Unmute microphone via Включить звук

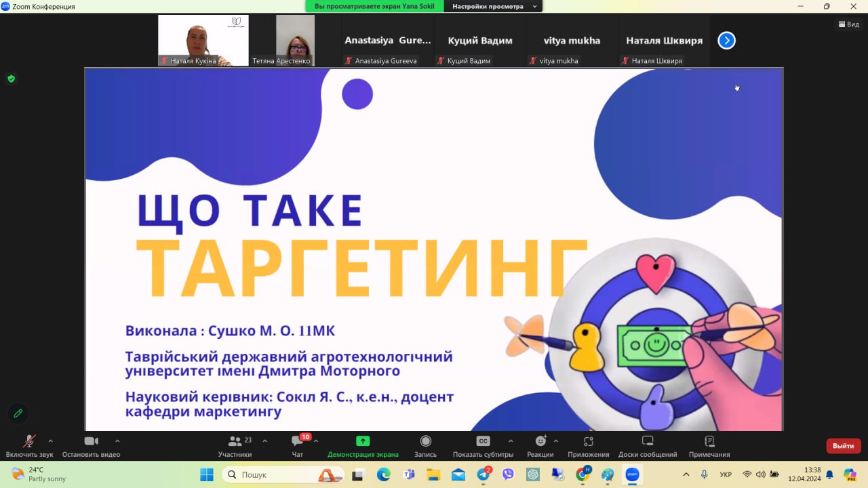pos(29,442)
